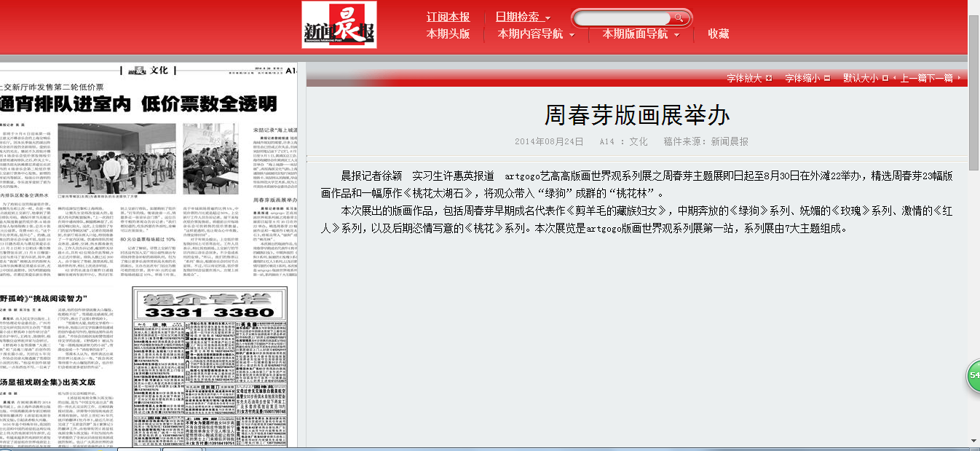Screen dimensions: 980x451
Task: Click the square icon beside 默认大小
Action: point(885,78)
